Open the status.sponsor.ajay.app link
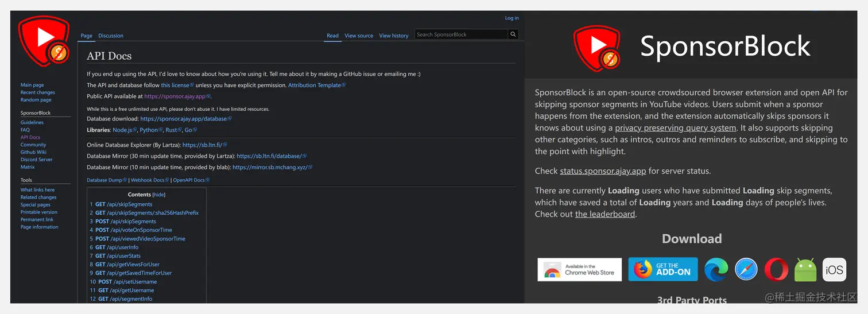Image resolution: width=868 pixels, height=314 pixels. coord(603,171)
